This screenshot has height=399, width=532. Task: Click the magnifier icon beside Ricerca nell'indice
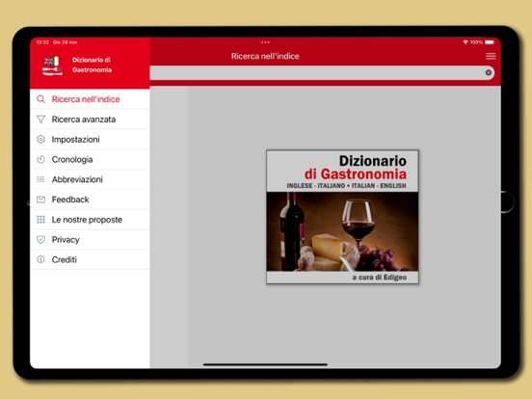coord(40,99)
